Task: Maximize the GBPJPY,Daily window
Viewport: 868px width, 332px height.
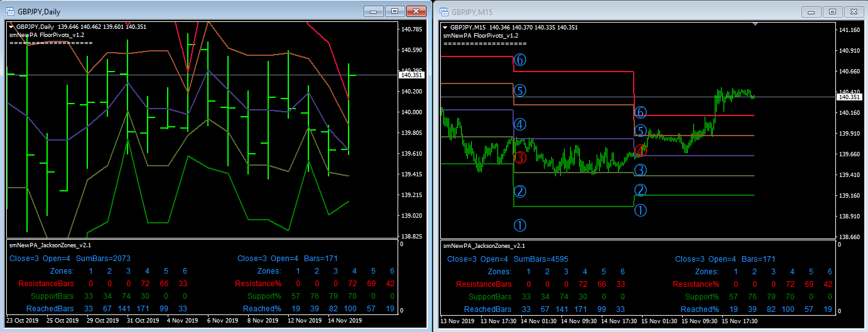Action: click(x=395, y=11)
